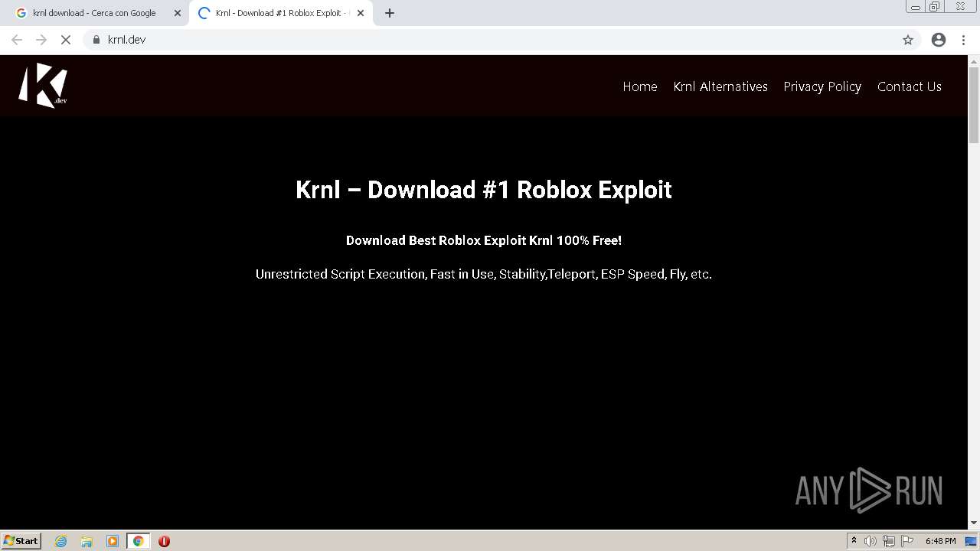Screen dimensions: 980x551
Task: Select Chrome in the taskbar
Action: (x=138, y=541)
